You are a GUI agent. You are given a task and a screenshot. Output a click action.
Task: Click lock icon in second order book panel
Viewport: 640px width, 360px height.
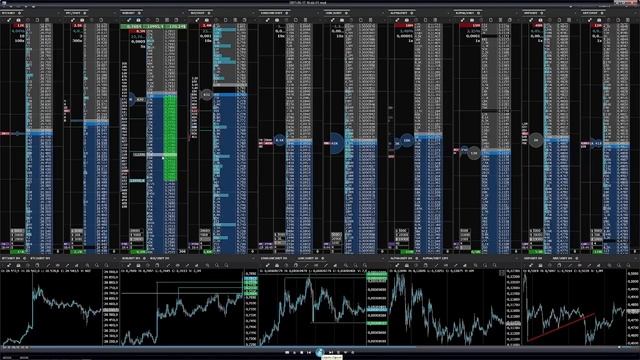(x=82, y=20)
